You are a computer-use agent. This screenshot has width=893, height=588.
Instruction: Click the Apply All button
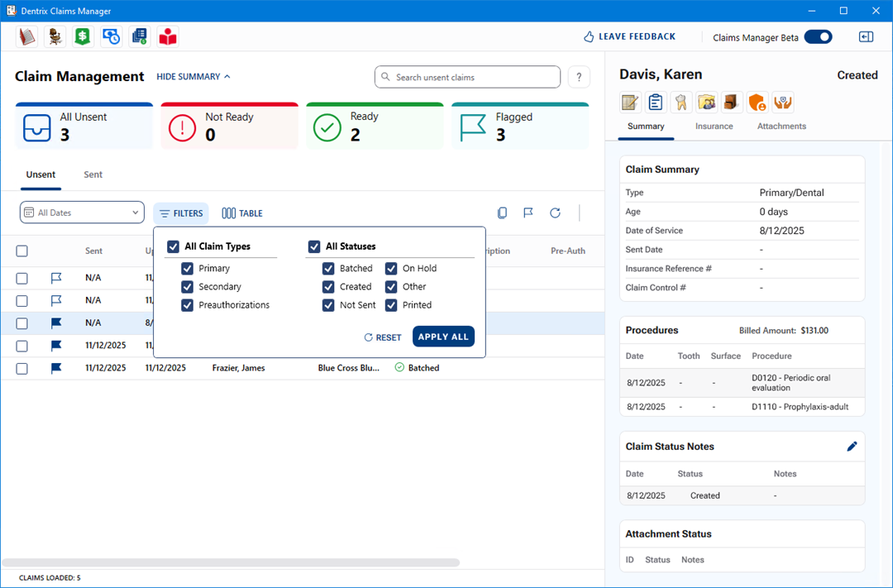[x=443, y=337]
